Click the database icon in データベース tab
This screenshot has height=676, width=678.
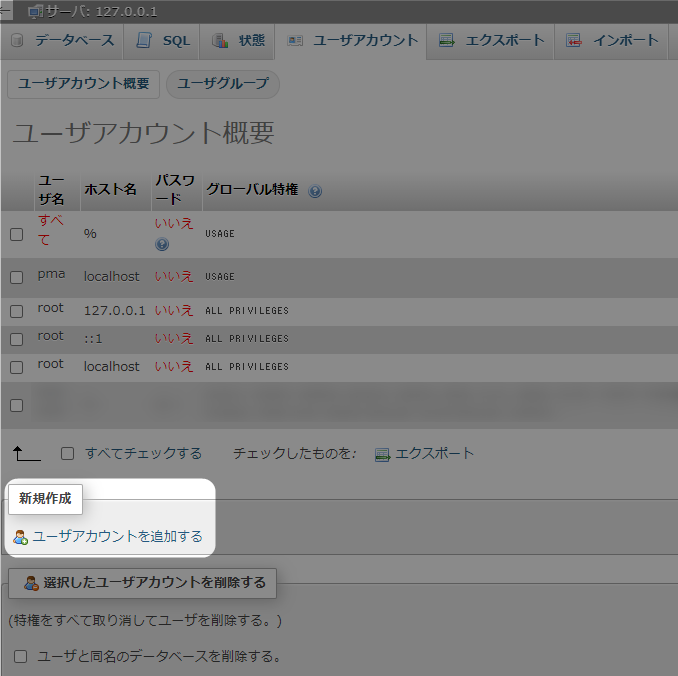click(x=17, y=41)
